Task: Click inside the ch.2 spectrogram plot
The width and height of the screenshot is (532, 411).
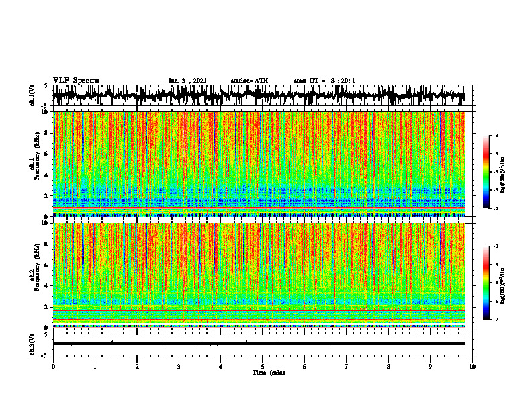Action: (x=259, y=275)
